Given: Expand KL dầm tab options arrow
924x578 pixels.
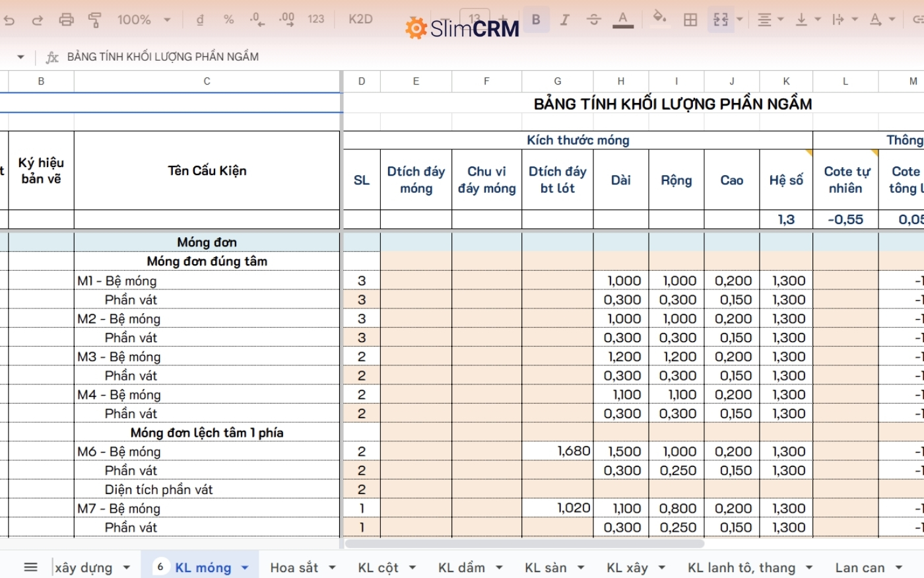Looking at the screenshot, I should (x=499, y=567).
